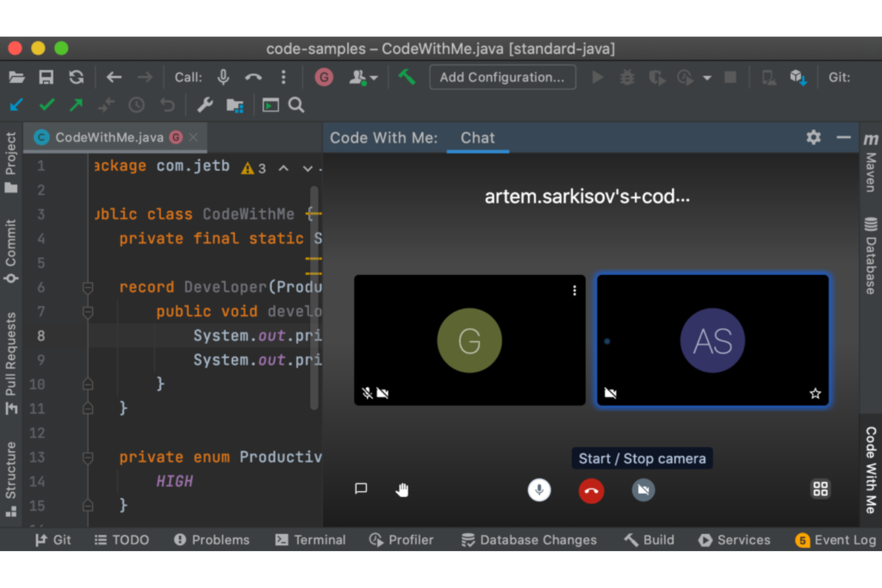882x588 pixels.
Task: Switch to the Chat tab
Action: [x=477, y=138]
